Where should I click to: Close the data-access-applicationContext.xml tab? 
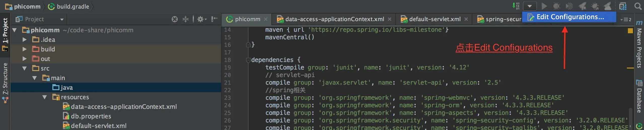point(389,19)
